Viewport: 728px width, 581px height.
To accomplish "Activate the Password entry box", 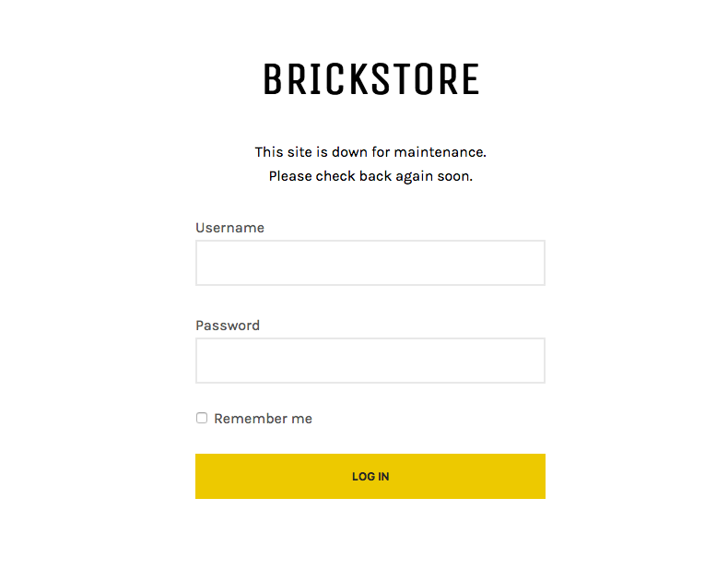I will coord(370,361).
